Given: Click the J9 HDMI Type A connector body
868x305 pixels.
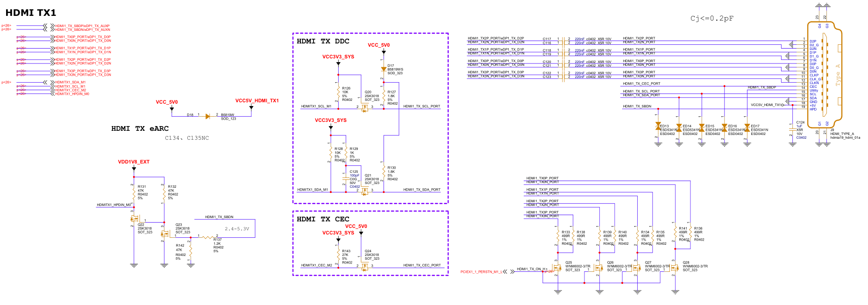Looking at the screenshot, I should (824, 74).
